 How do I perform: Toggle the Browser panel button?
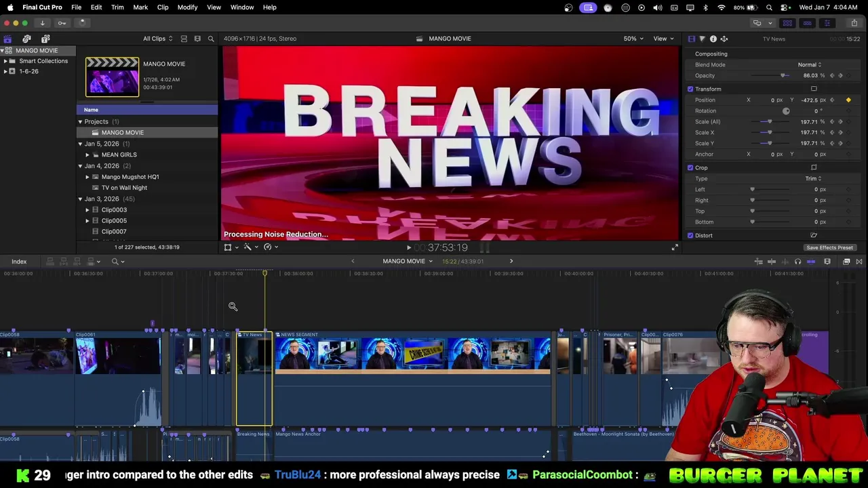tap(787, 23)
